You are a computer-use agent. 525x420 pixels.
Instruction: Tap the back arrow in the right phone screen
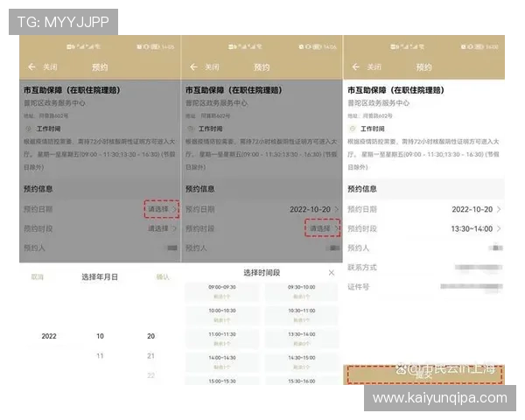click(x=356, y=67)
